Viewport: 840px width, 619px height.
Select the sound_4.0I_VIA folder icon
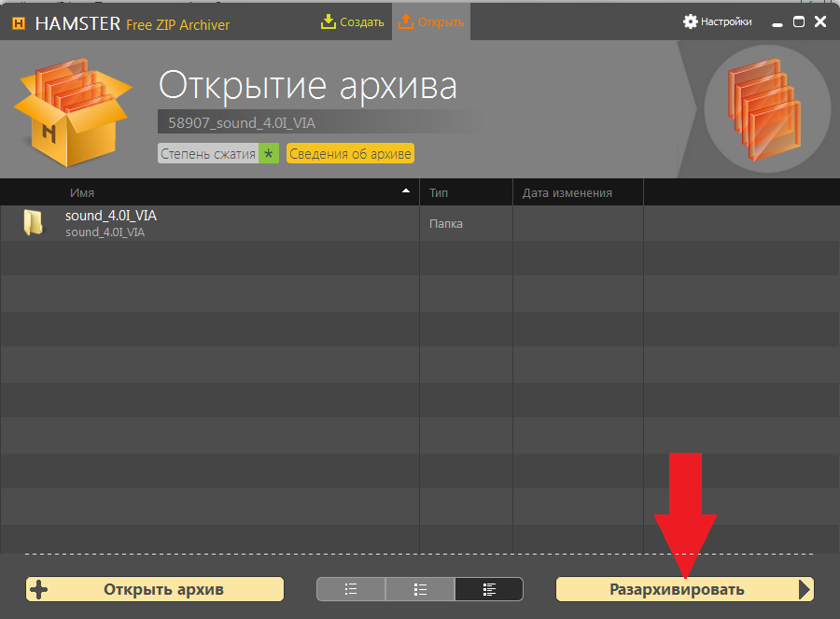[34, 222]
